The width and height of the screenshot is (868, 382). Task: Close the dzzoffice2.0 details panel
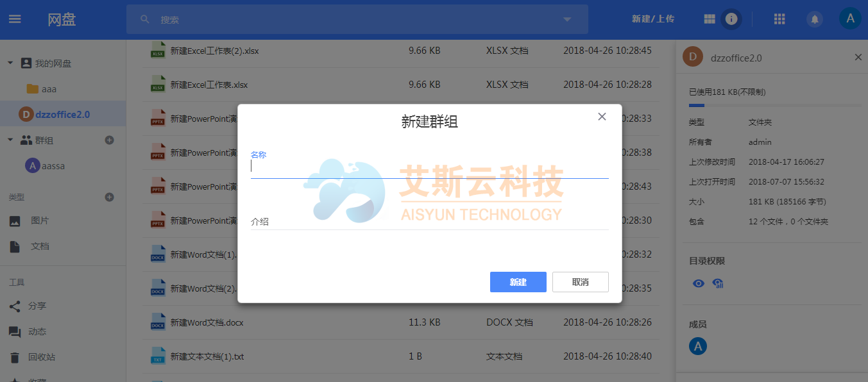tap(858, 57)
